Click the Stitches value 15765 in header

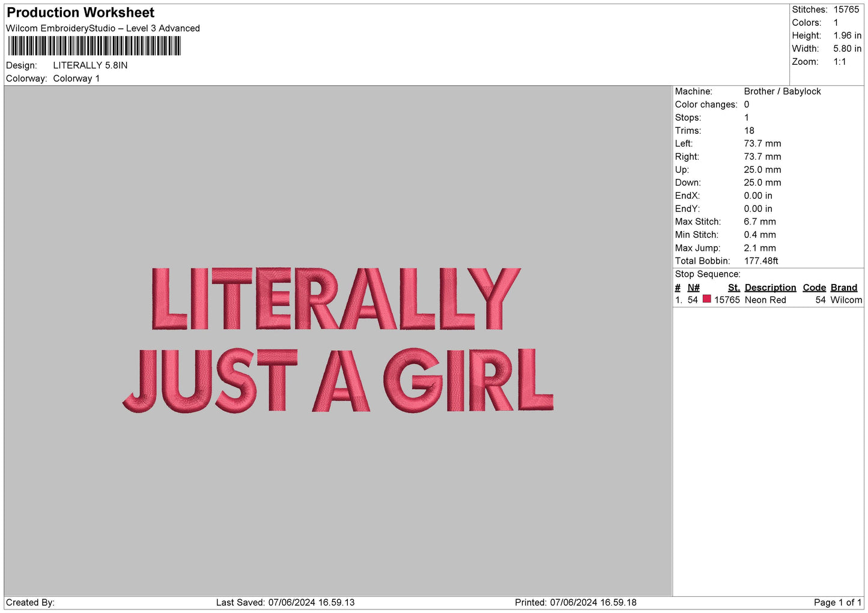(x=846, y=10)
